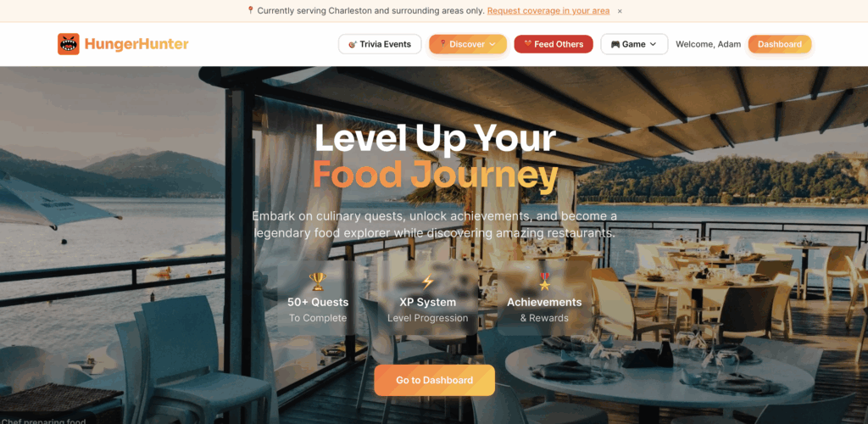The image size is (868, 424).
Task: Open the Dashboard from the navbar
Action: (780, 44)
